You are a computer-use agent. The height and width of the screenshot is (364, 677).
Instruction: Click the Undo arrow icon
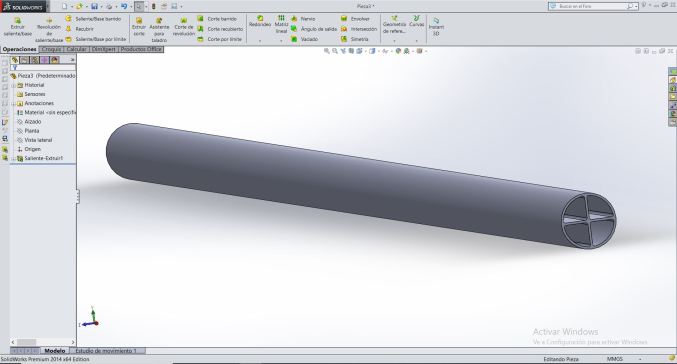click(x=124, y=6)
